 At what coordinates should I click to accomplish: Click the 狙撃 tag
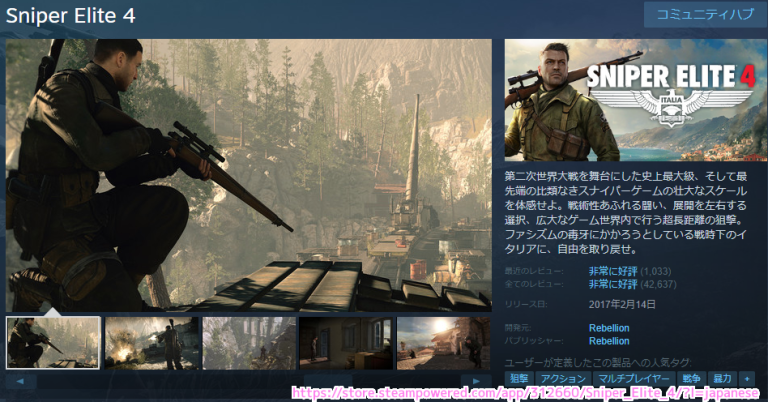[x=520, y=379]
